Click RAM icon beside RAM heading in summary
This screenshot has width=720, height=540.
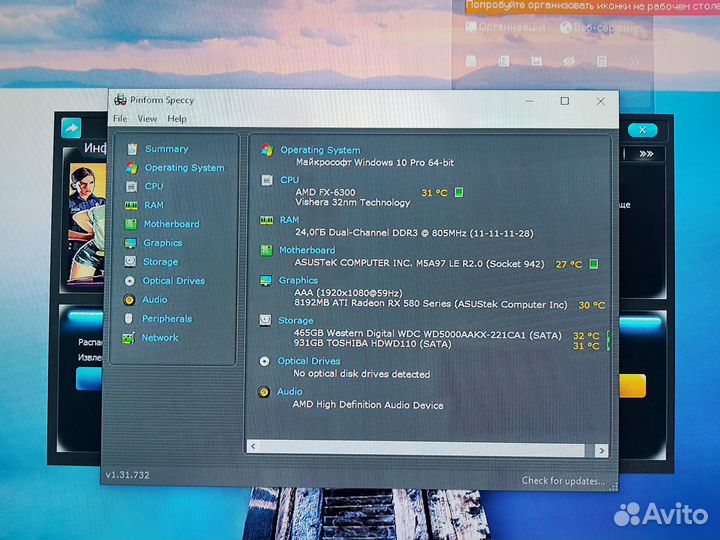[266, 220]
